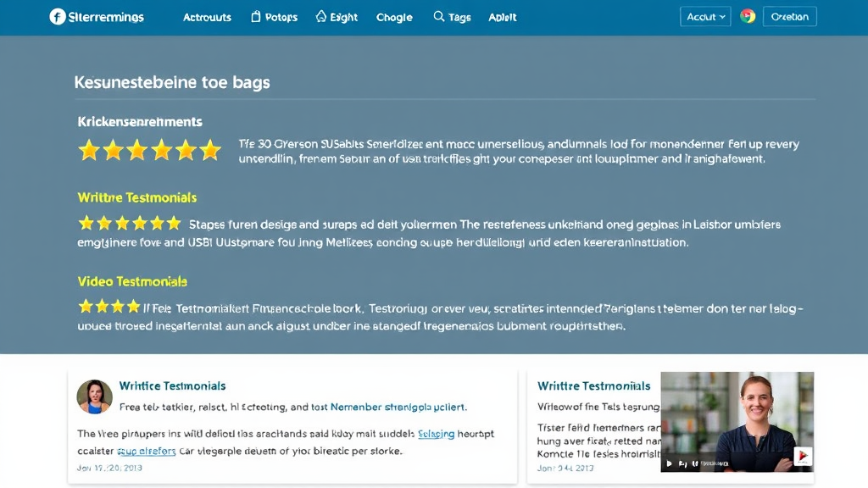Image resolution: width=868 pixels, height=488 pixels.
Task: Play the video with the play control
Action: [669, 463]
